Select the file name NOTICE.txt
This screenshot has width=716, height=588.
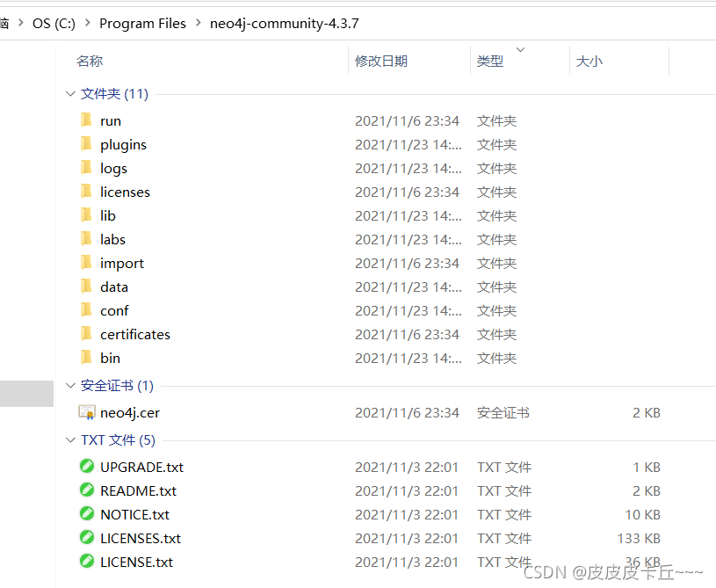coord(134,514)
